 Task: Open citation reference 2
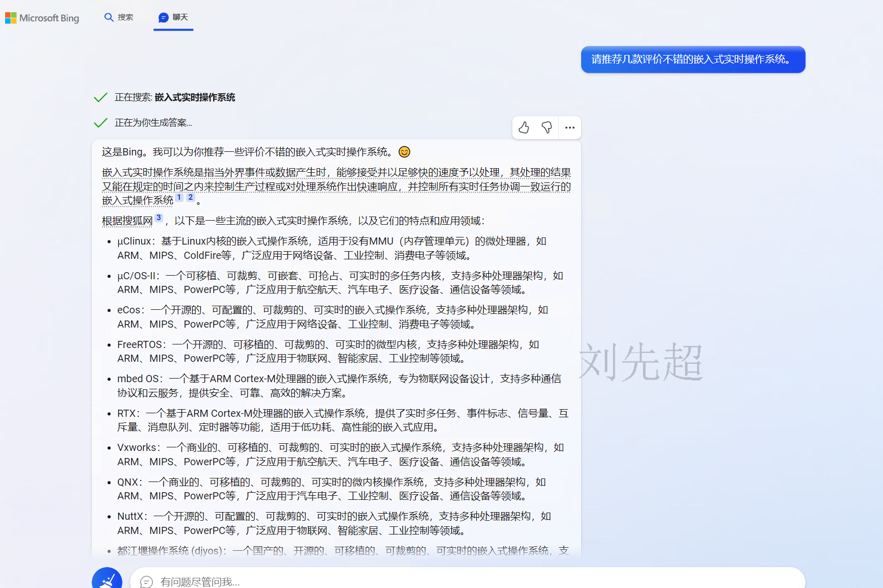(190, 197)
